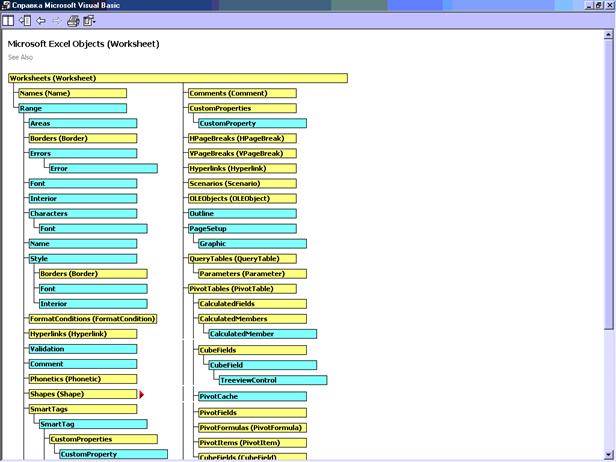Print the topic with the printer icon
The height and width of the screenshot is (462, 616).
coord(73,21)
